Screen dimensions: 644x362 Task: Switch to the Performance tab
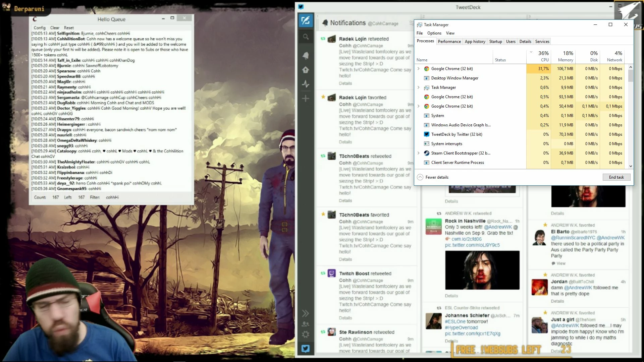[449, 42]
